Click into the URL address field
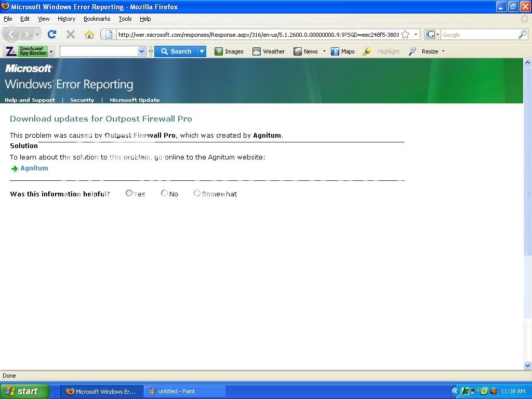This screenshot has height=399, width=532. point(258,35)
